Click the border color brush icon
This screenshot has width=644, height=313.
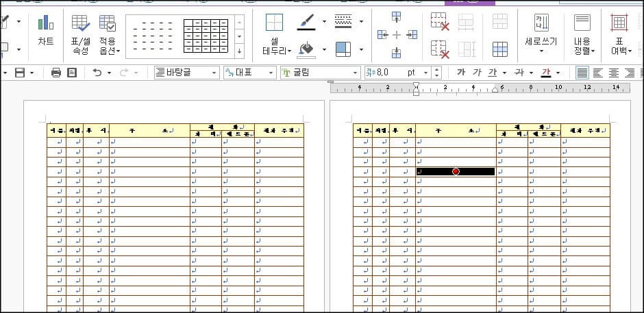[306, 22]
